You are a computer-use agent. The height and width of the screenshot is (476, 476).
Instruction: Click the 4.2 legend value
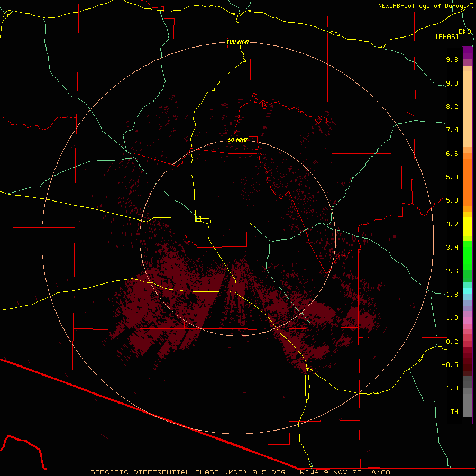point(452,224)
